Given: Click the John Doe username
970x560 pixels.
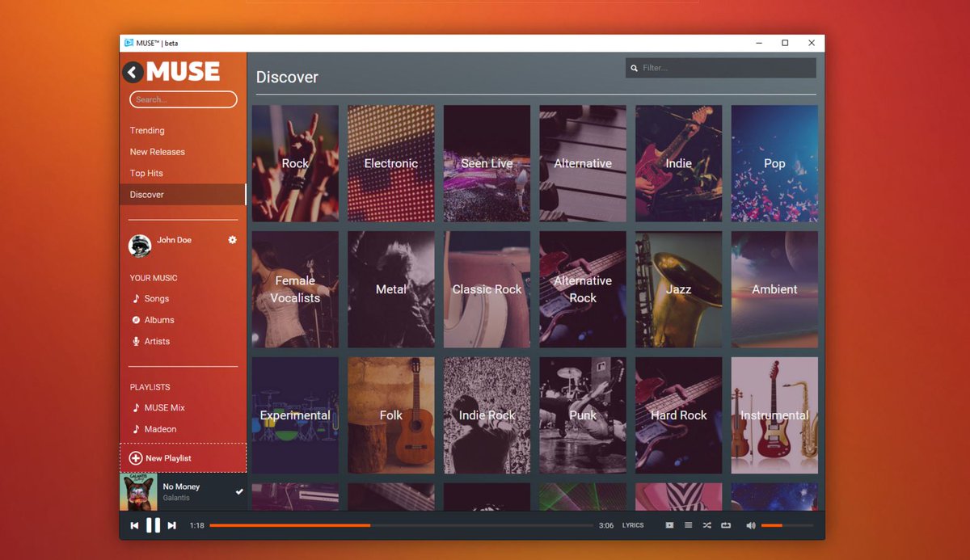Looking at the screenshot, I should click(x=174, y=240).
